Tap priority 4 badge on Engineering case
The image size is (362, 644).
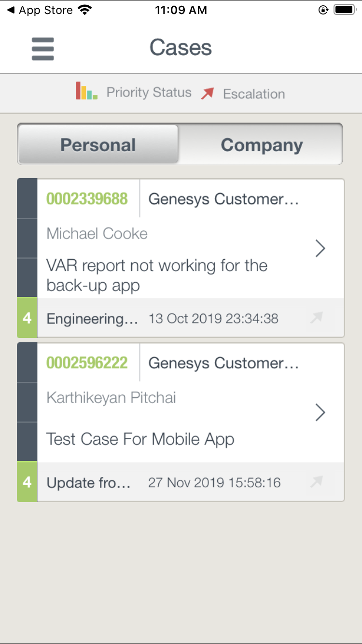27,318
